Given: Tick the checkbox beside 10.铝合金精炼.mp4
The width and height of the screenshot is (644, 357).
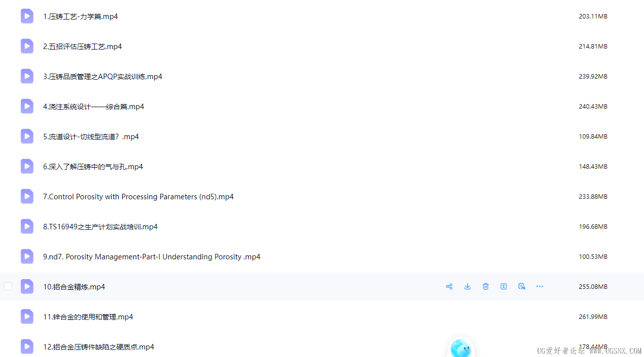Looking at the screenshot, I should [8, 286].
